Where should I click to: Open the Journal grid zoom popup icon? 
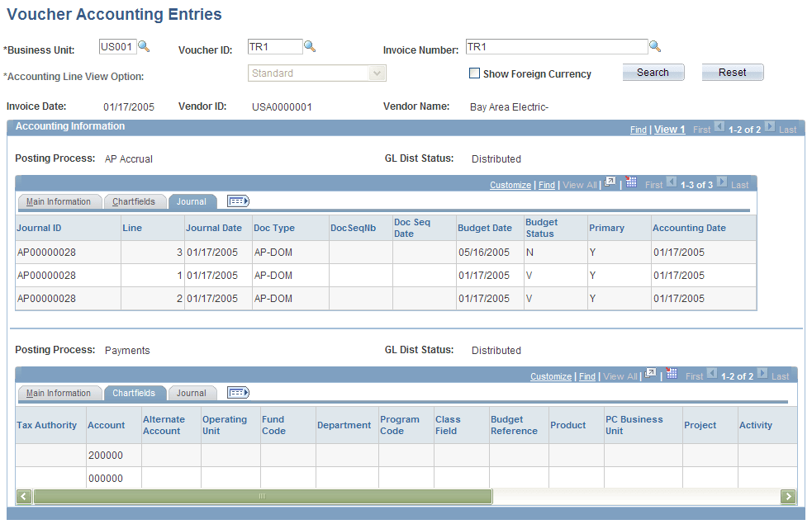point(610,183)
